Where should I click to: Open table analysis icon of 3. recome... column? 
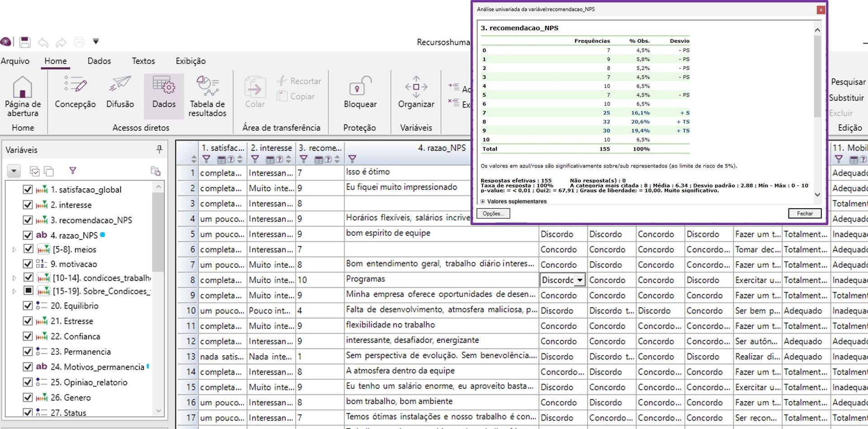point(319,159)
